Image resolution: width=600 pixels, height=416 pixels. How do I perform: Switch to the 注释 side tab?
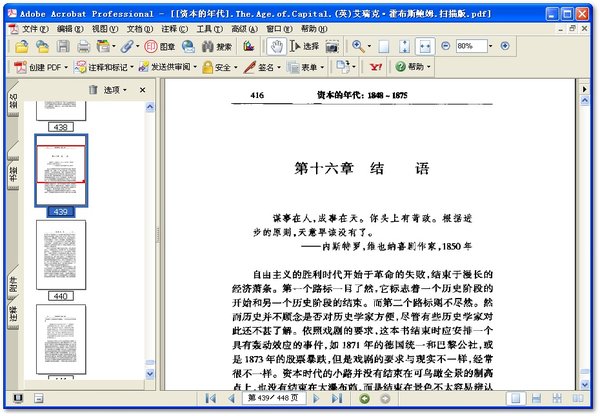[x=13, y=314]
